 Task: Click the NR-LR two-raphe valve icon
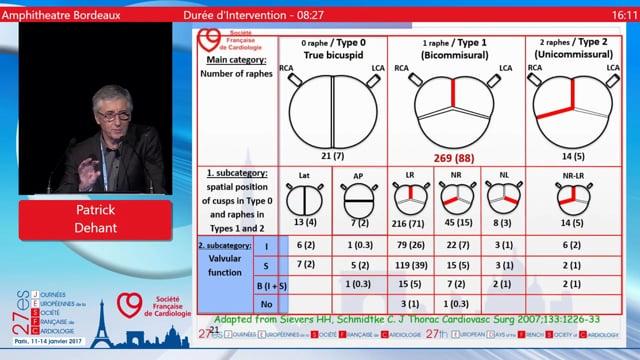click(573, 198)
